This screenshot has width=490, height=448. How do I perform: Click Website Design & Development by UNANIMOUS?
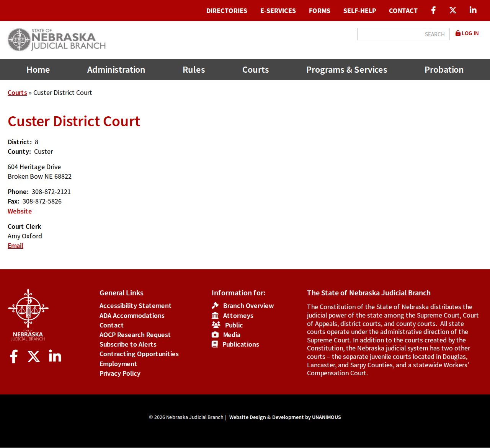coord(285,417)
